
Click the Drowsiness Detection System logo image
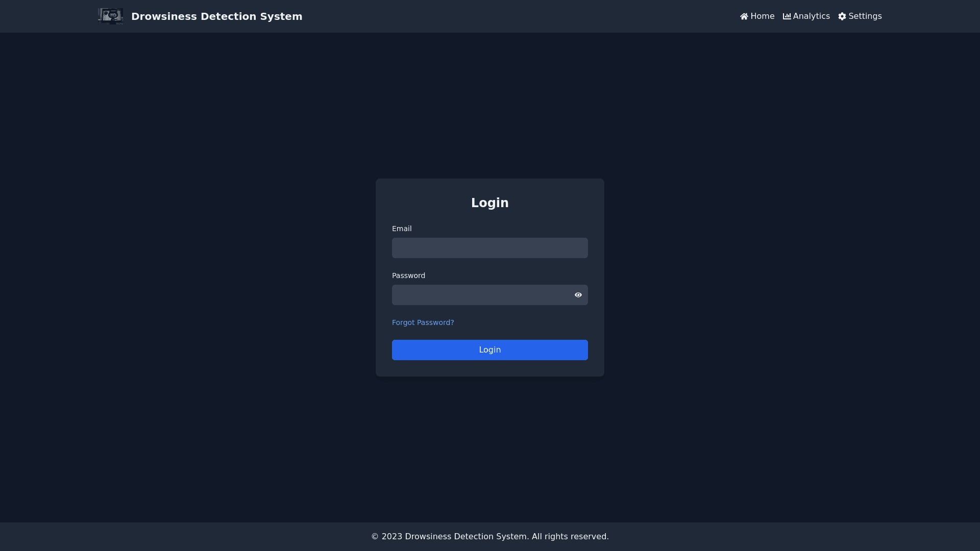110,16
